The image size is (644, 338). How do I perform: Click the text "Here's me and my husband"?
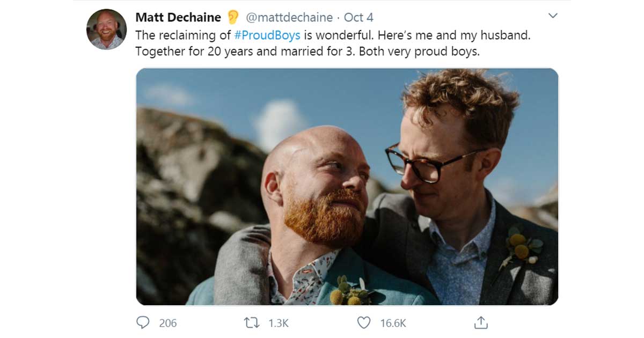pyautogui.click(x=454, y=35)
